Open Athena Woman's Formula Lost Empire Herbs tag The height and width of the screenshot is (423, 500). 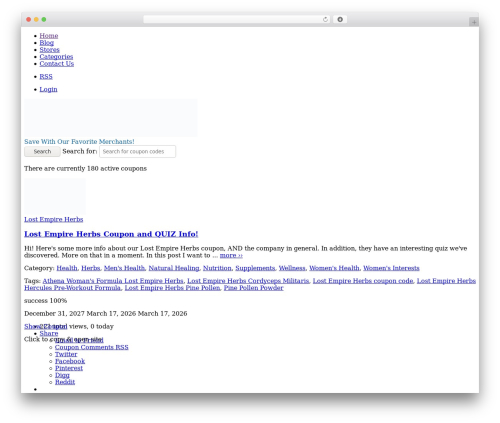tap(113, 281)
